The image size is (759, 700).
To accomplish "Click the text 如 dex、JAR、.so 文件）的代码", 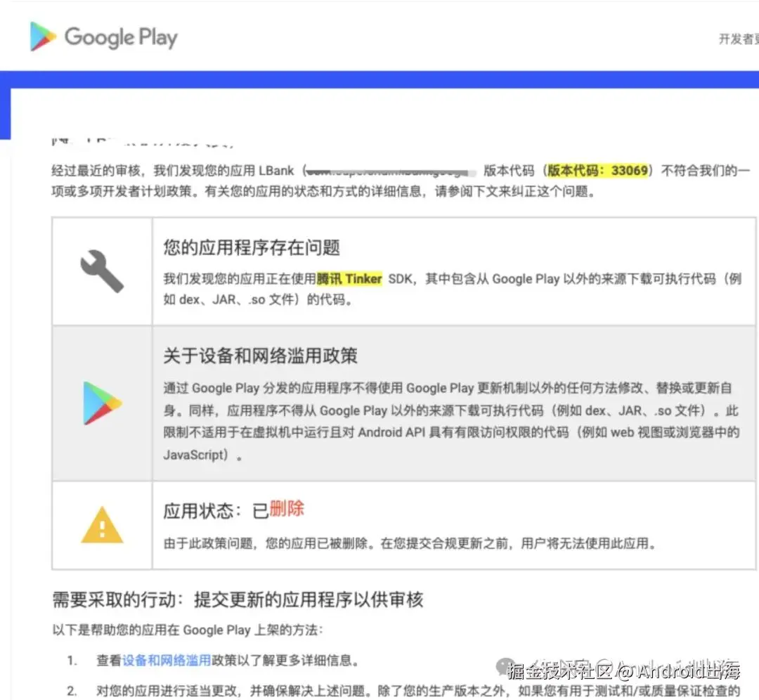I will point(257,299).
